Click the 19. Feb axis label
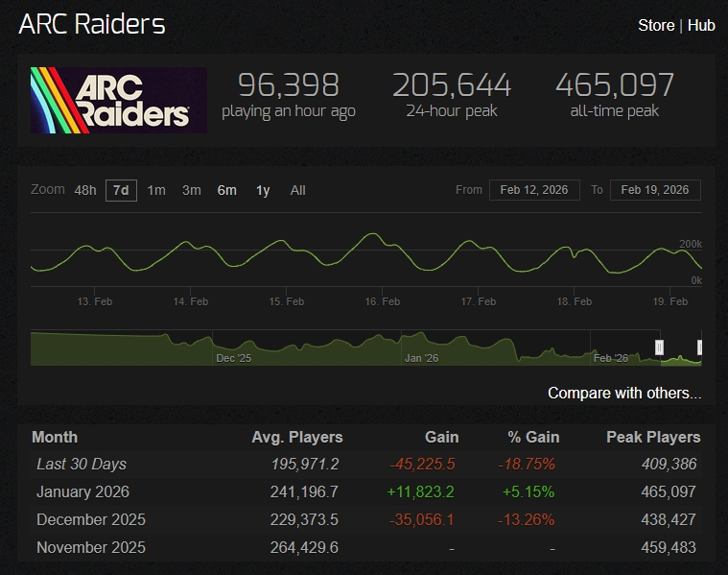The image size is (728, 575). coord(669,301)
